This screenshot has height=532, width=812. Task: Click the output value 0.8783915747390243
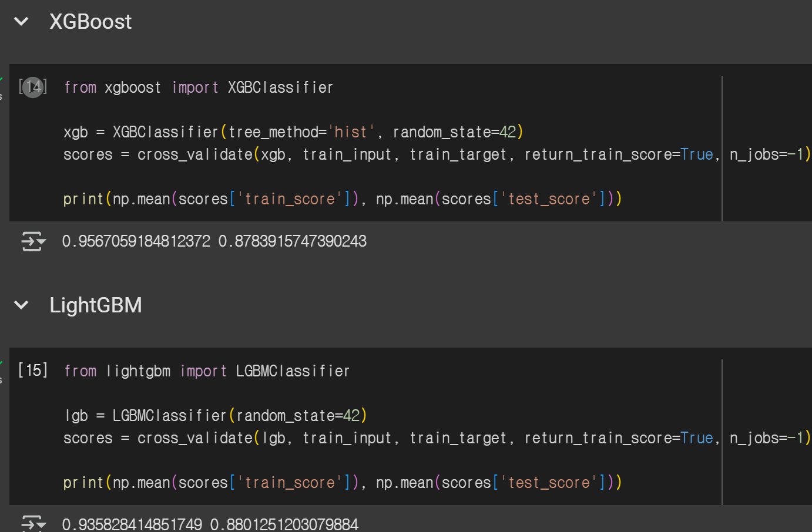[x=293, y=241]
